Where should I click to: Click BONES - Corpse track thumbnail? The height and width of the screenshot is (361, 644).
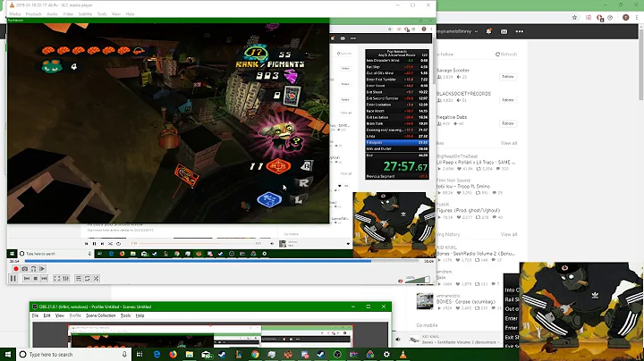point(425,301)
